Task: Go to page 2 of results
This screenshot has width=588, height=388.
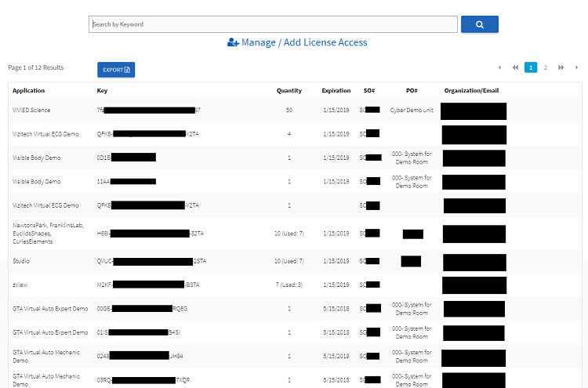Action: tap(546, 68)
